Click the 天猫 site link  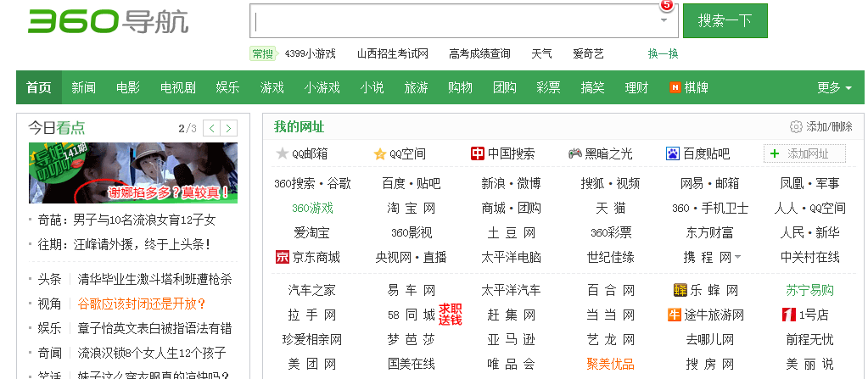pyautogui.click(x=611, y=208)
